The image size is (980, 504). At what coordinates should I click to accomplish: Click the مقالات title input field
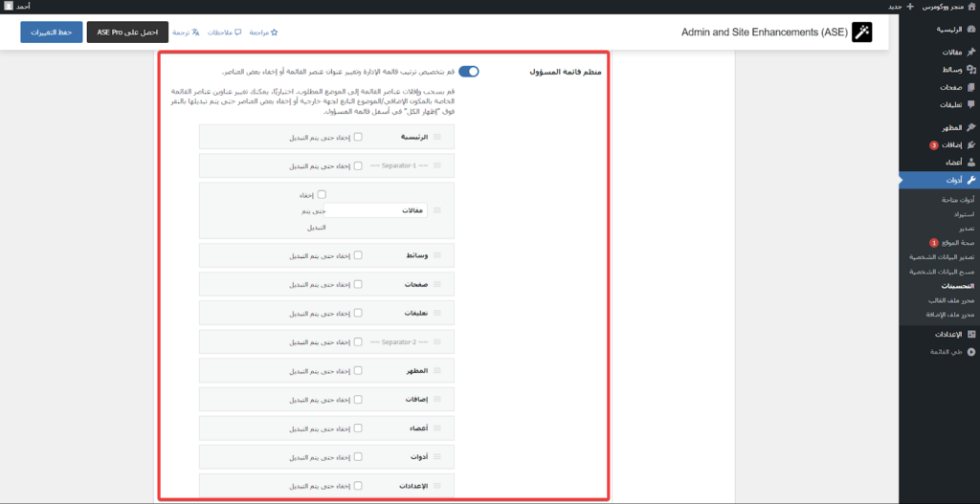pos(375,210)
